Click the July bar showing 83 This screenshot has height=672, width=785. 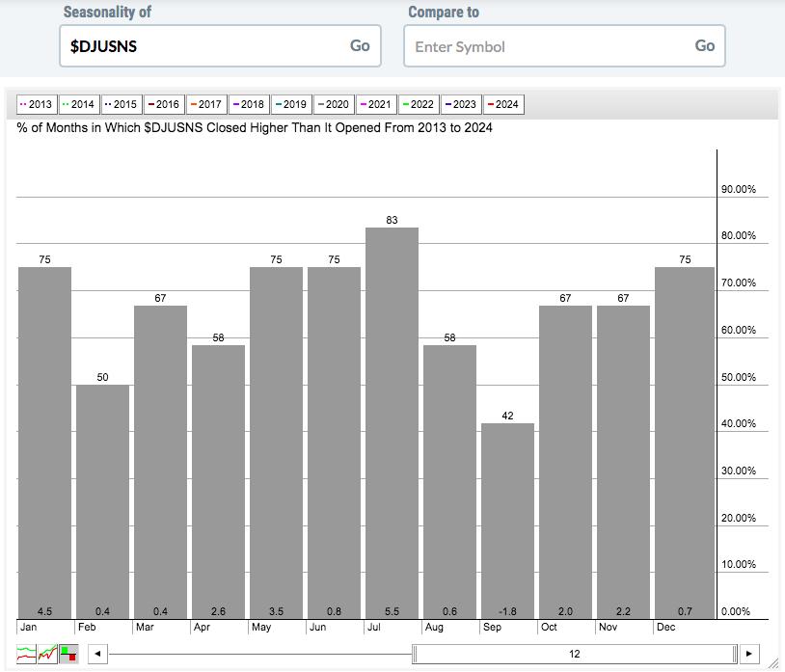(x=392, y=423)
